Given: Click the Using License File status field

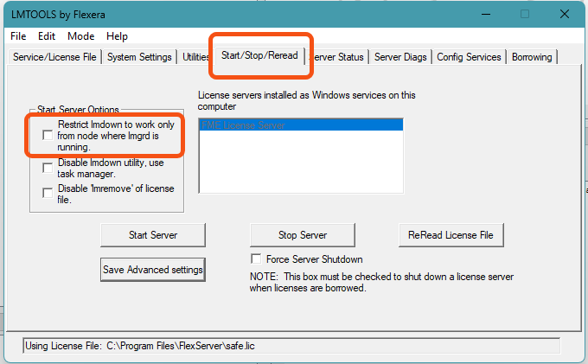Looking at the screenshot, I should pos(291,346).
